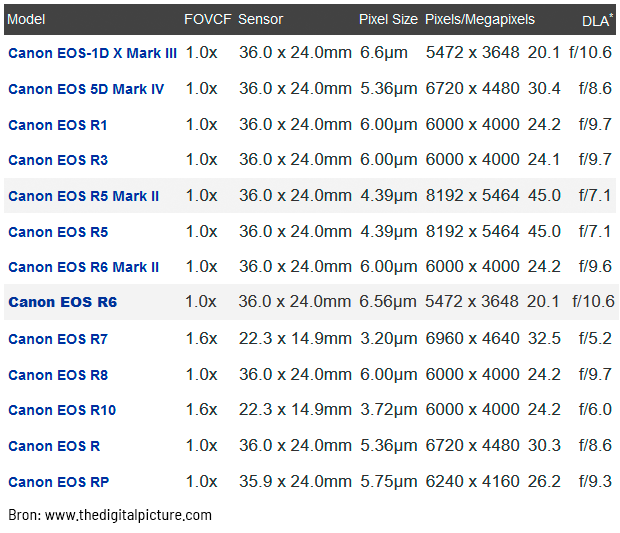Open the Canon EOS-1D X Mark III link
The height and width of the screenshot is (533, 620).
(x=92, y=53)
